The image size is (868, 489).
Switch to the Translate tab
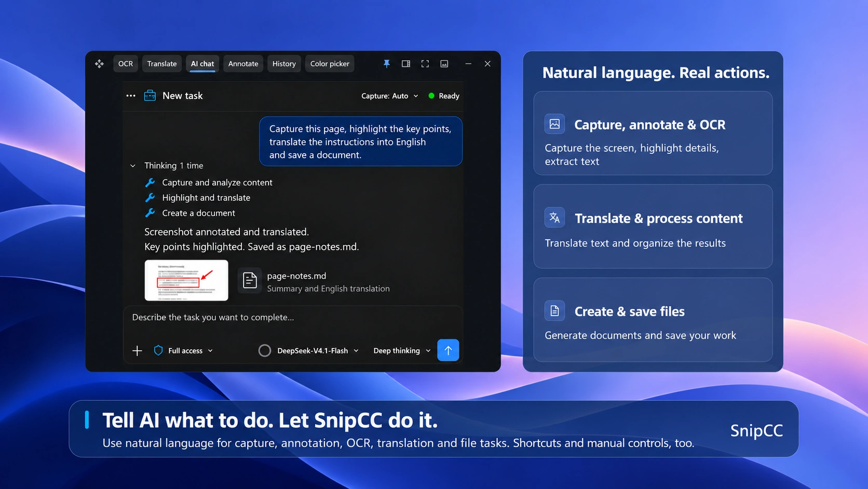(x=162, y=63)
